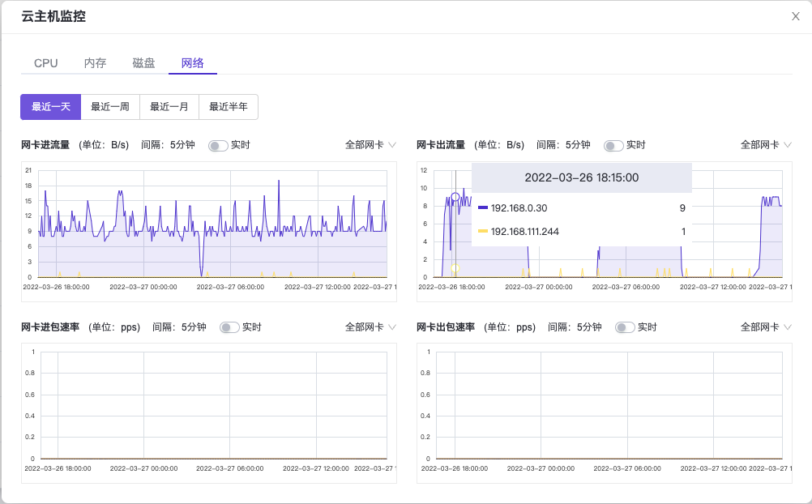Select the 最近一天 time range
The image size is (812, 504).
click(51, 106)
